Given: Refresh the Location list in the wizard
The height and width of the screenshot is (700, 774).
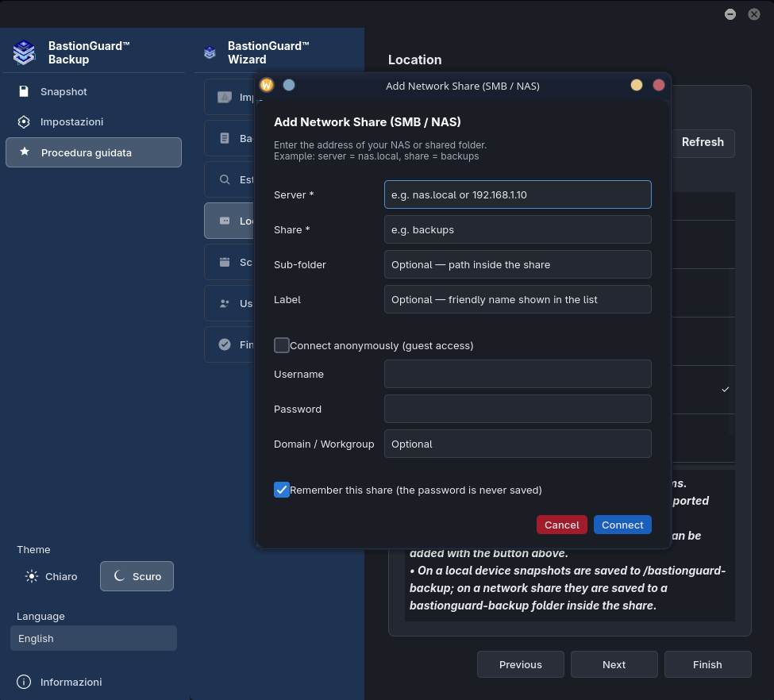Looking at the screenshot, I should (703, 142).
